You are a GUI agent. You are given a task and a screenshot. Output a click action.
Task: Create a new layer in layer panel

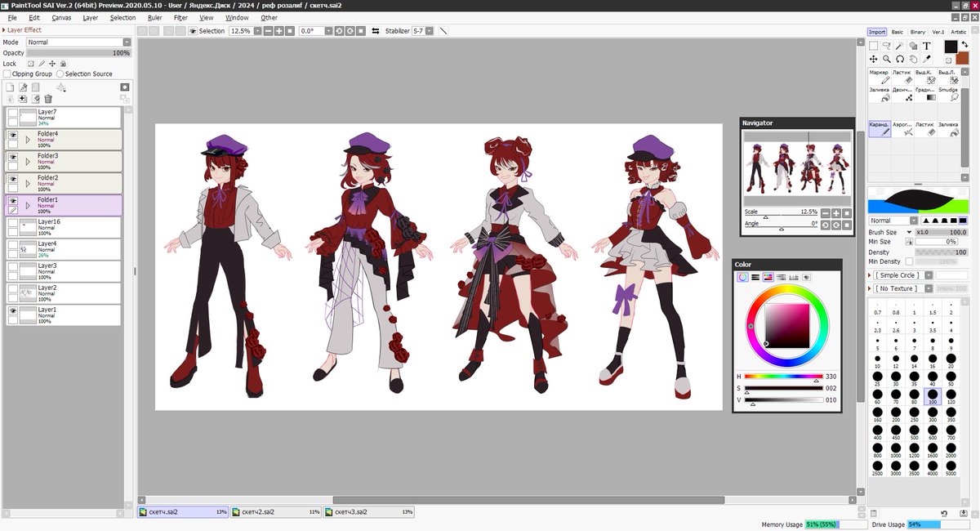coord(10,87)
